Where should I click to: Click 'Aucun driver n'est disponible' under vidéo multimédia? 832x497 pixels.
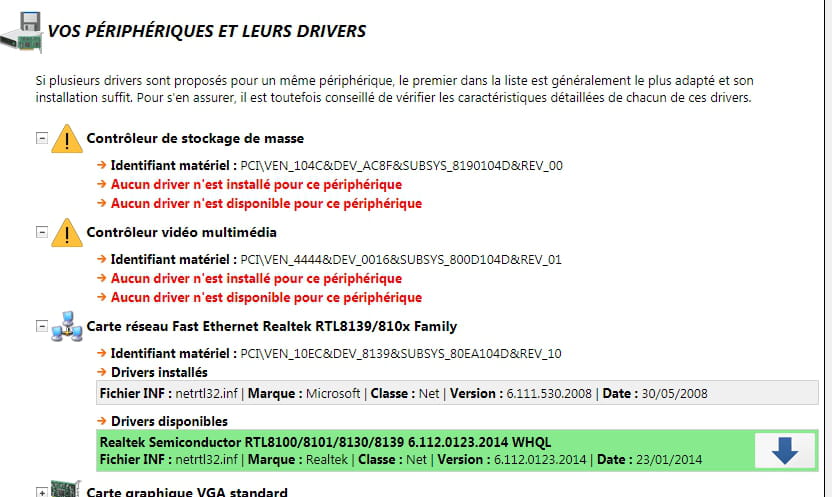(266, 298)
